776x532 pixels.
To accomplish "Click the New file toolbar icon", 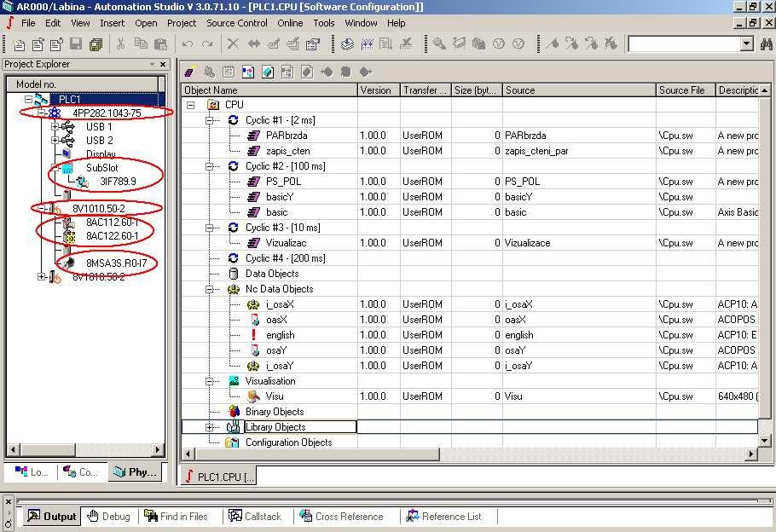I will (19, 44).
